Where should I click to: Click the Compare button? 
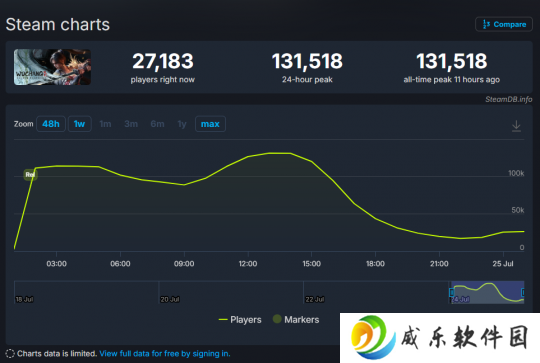[504, 24]
